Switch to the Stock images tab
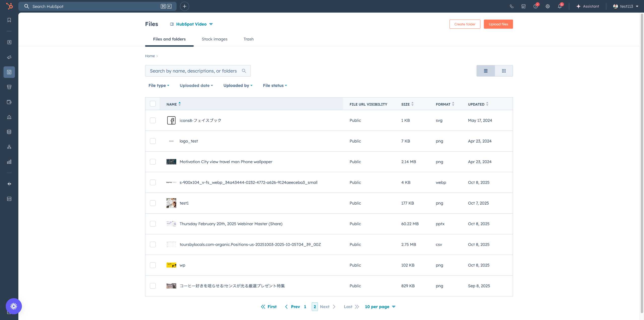 click(214, 39)
